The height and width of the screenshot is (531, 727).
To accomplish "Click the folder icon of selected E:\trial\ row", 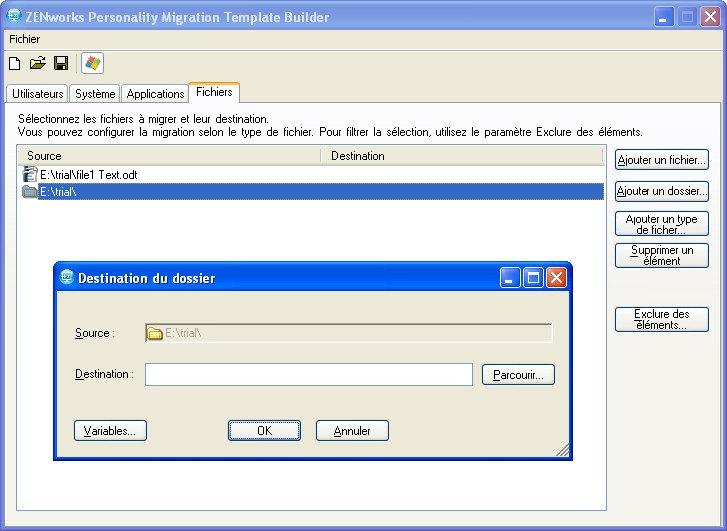I will (30, 191).
